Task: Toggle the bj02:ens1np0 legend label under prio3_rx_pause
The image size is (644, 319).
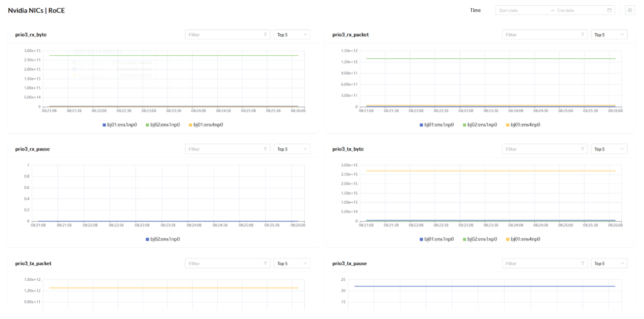Action: [x=165, y=239]
